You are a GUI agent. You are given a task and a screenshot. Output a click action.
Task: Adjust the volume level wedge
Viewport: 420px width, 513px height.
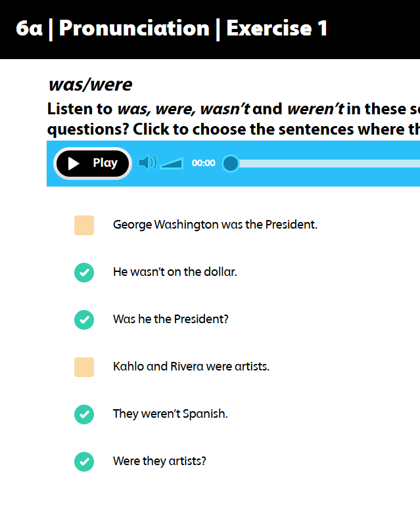click(x=172, y=164)
